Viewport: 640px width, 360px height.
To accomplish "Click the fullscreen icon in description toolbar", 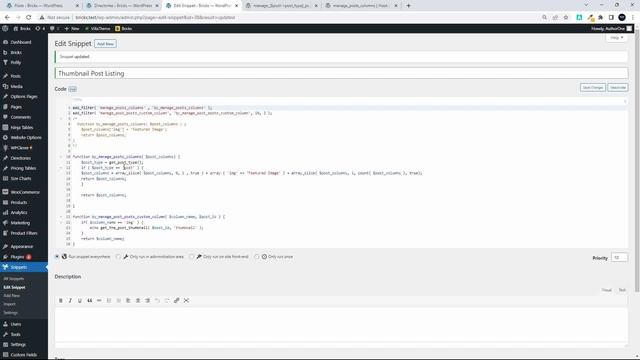I will [187, 300].
